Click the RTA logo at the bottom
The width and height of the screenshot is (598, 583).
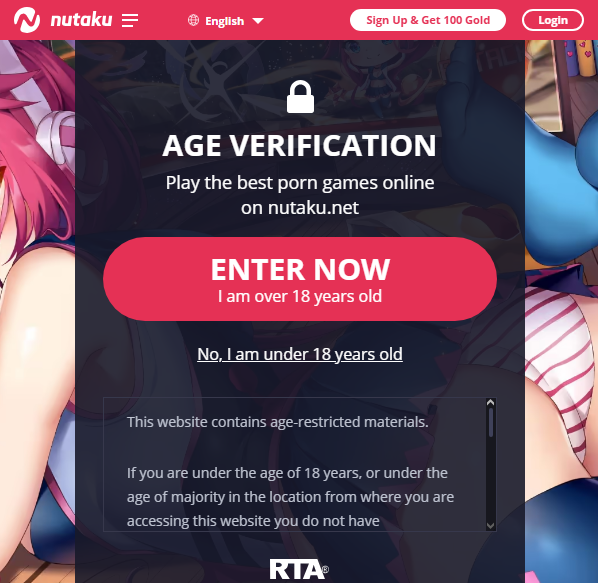[x=299, y=570]
